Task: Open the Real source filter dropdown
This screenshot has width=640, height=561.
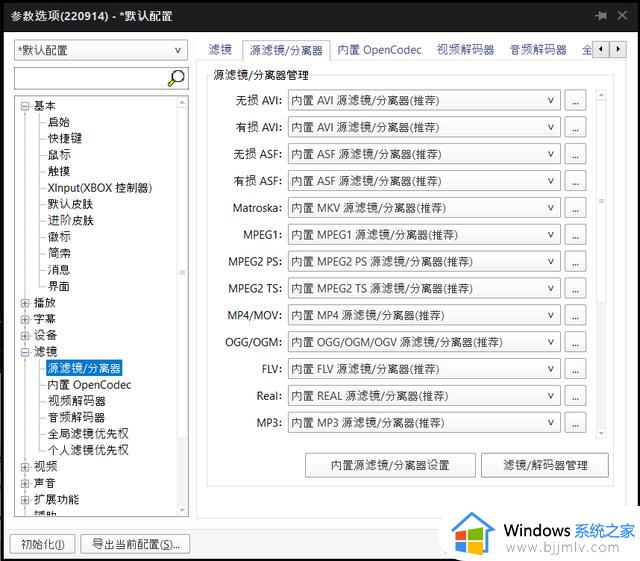Action: point(424,396)
